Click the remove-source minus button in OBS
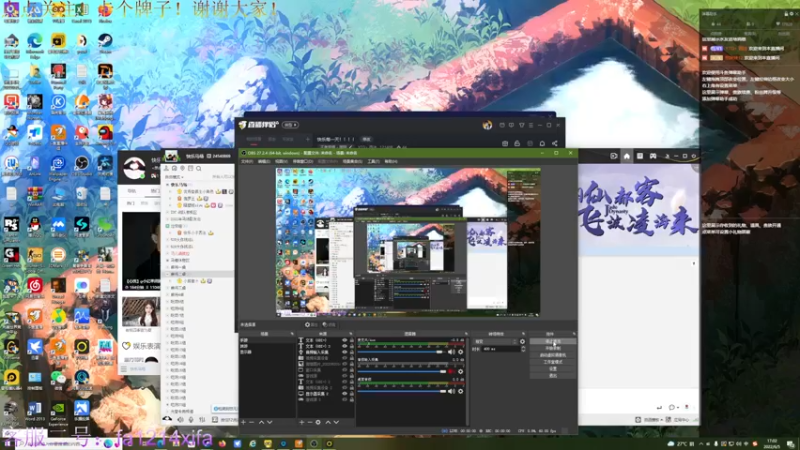 (x=310, y=422)
